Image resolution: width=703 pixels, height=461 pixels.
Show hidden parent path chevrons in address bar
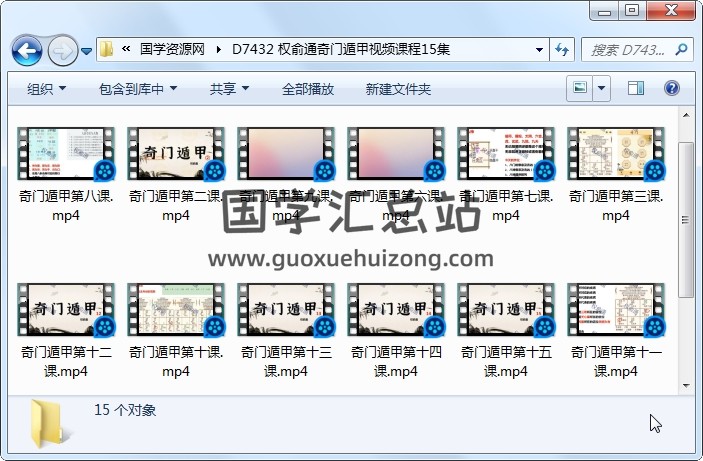[126, 49]
